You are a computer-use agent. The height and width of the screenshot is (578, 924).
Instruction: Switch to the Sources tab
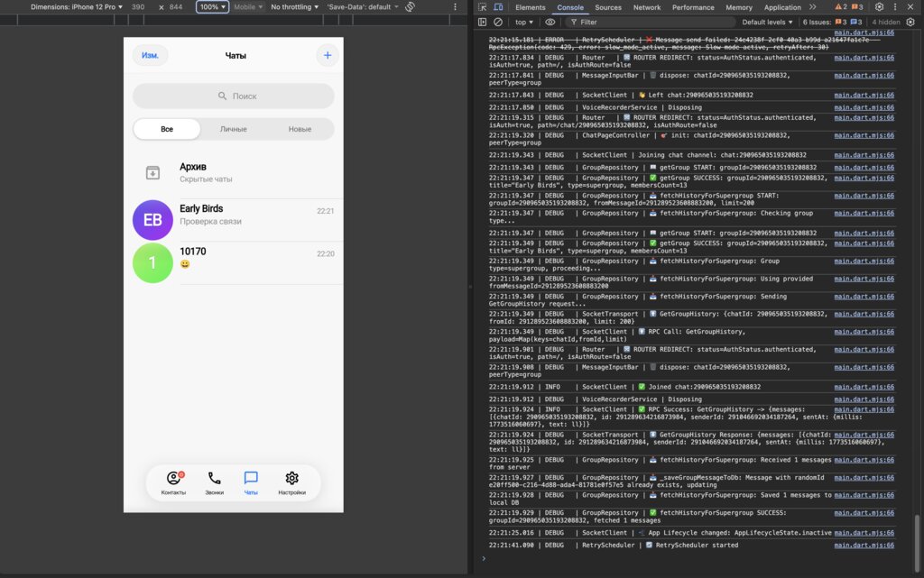[x=608, y=7]
